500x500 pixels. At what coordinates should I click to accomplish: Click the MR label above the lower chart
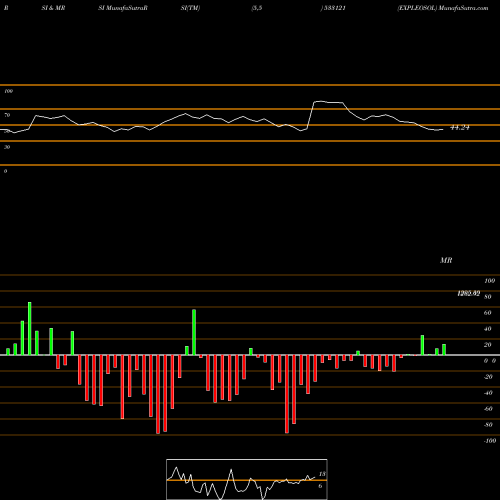tap(446, 260)
